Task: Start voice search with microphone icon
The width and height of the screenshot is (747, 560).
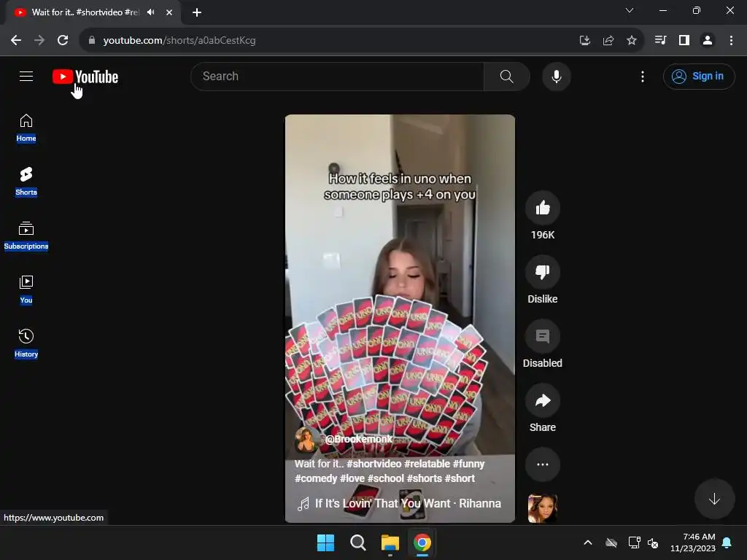Action: (x=557, y=76)
